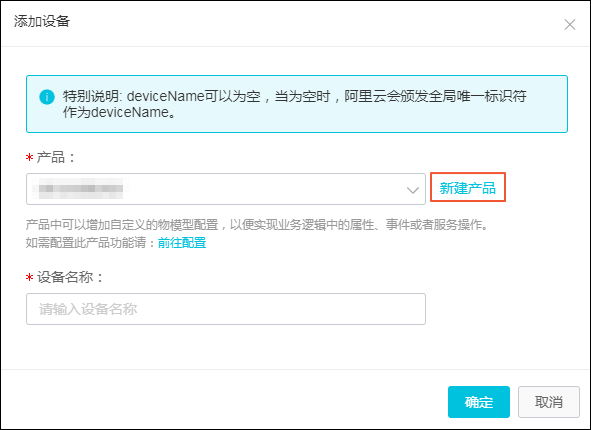Screen dimensions: 591x430
Task: Expand the 产品 dropdown chevron arrow
Action: pyautogui.click(x=413, y=190)
